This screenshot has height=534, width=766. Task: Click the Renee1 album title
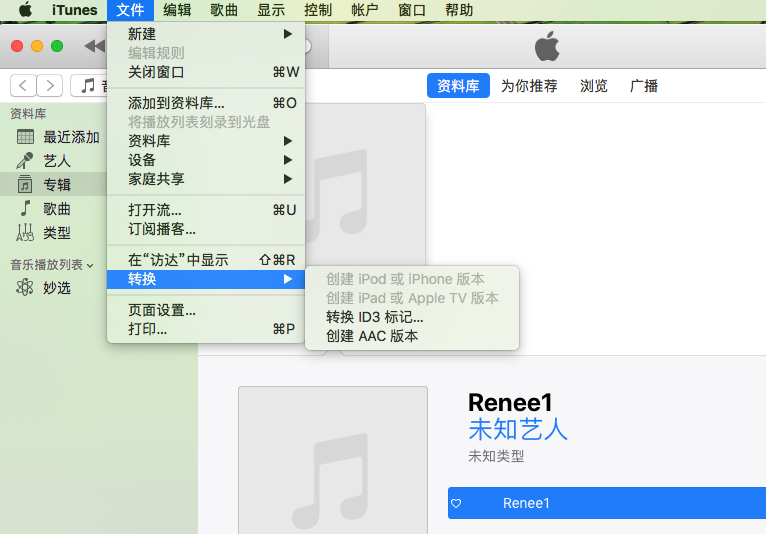point(510,403)
